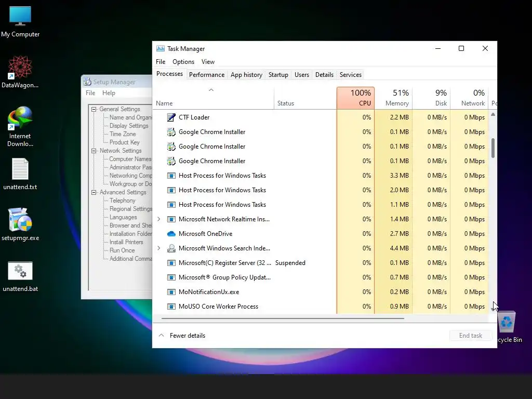The height and width of the screenshot is (399, 532).
Task: Select the CTF Loader process name
Action: click(194, 117)
